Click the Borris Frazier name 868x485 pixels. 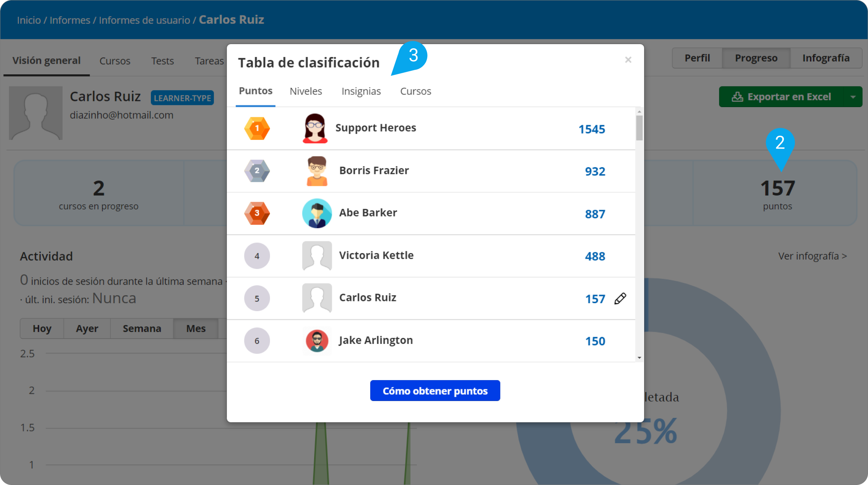[374, 170]
